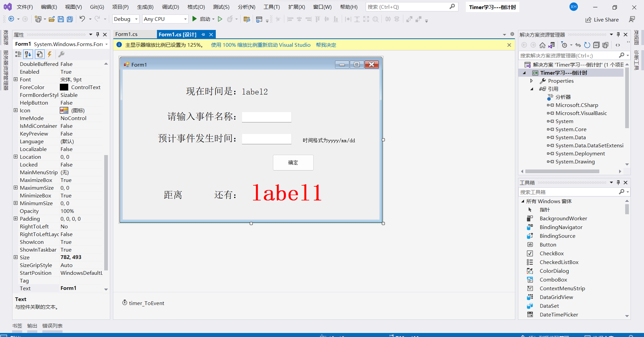
Task: Collapse the 引用 references node
Action: 532,89
